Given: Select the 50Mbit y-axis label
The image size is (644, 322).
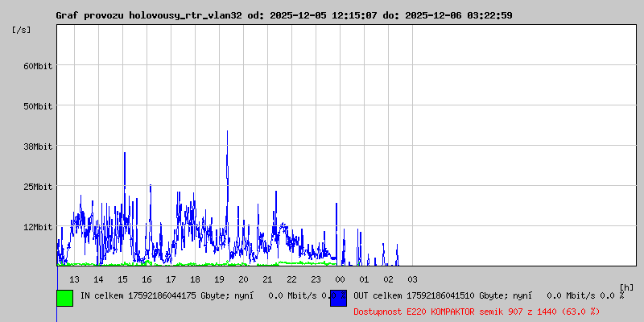Looking at the screenshot, I should pyautogui.click(x=38, y=106).
